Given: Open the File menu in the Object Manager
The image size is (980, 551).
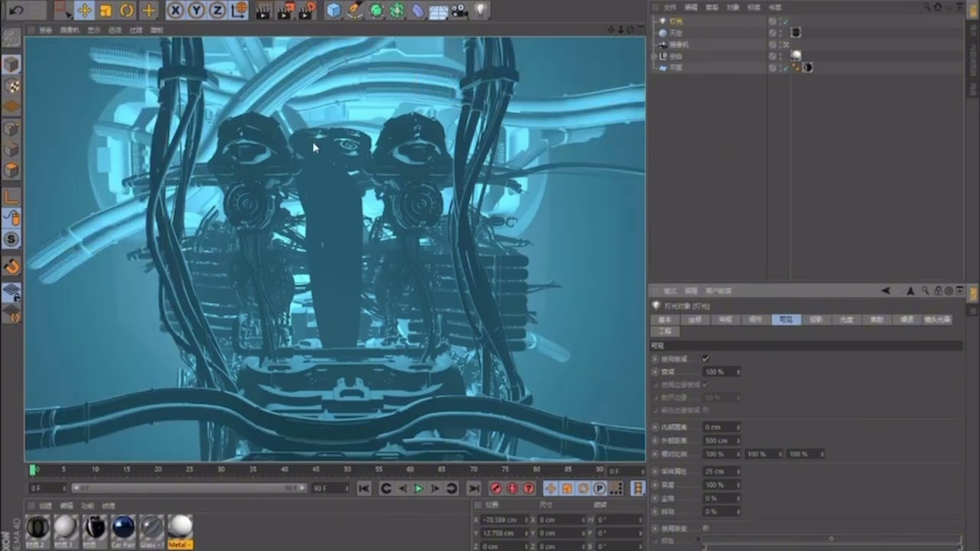Looking at the screenshot, I should [670, 7].
